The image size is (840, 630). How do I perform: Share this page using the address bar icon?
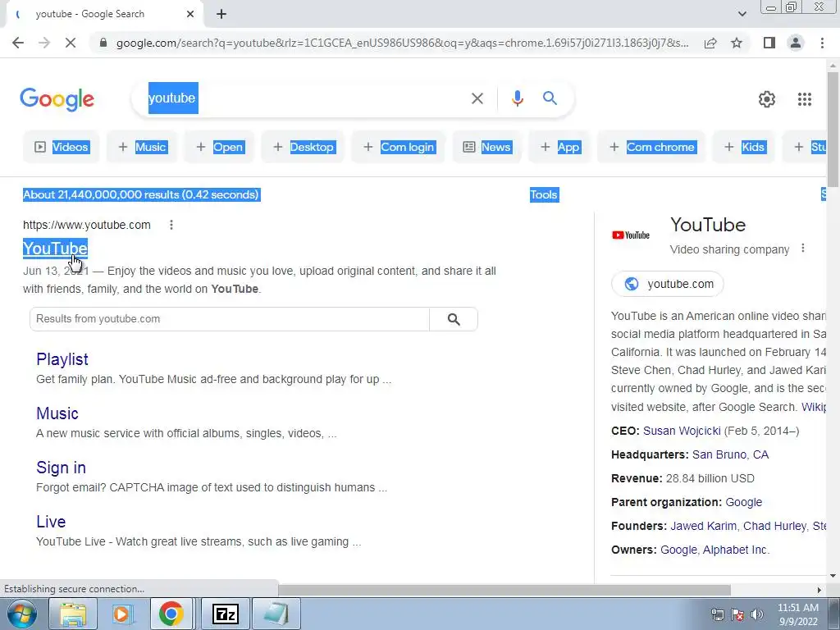click(x=710, y=43)
